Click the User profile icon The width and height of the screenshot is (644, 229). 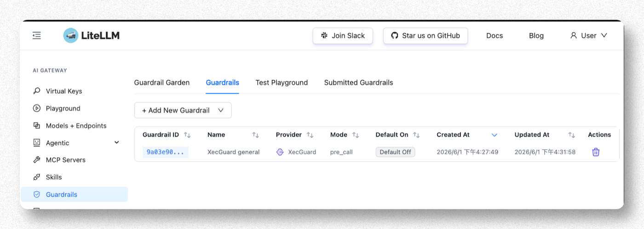coord(573,35)
